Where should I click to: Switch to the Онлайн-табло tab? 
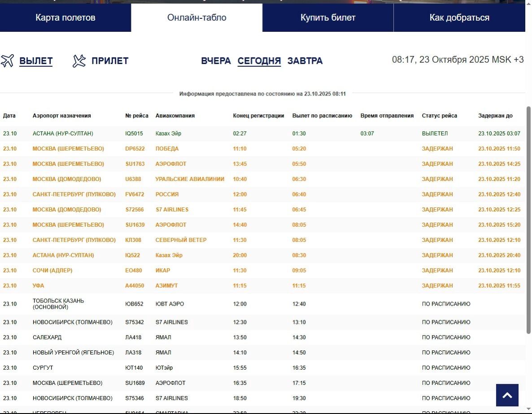click(x=196, y=18)
